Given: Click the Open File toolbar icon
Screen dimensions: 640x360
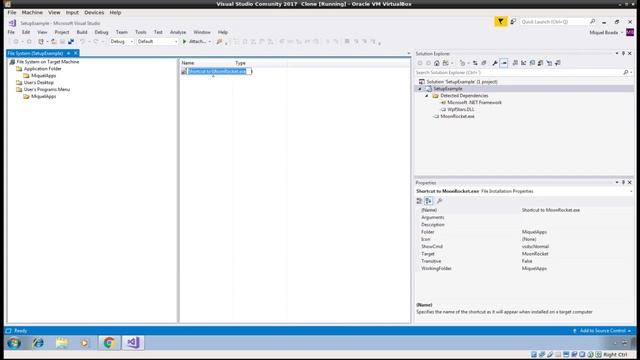Looking at the screenshot, I should [x=54, y=42].
